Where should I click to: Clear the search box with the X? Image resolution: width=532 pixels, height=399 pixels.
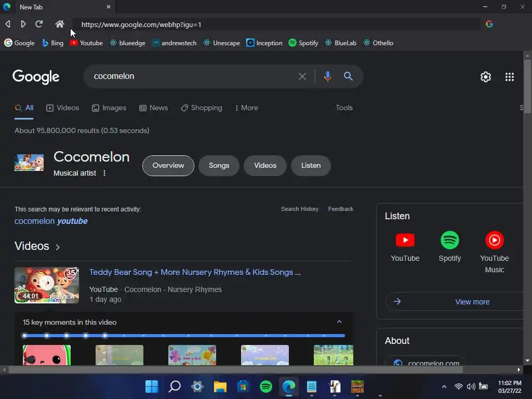point(302,76)
